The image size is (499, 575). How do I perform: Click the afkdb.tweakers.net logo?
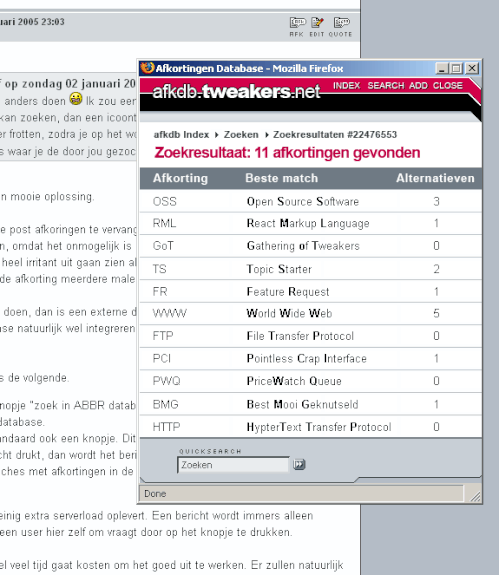pyautogui.click(x=236, y=92)
